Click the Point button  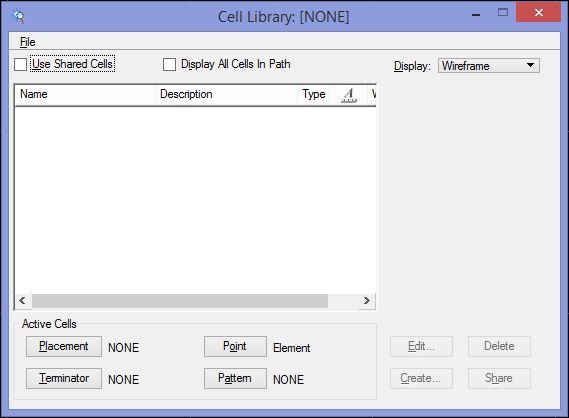pos(235,347)
